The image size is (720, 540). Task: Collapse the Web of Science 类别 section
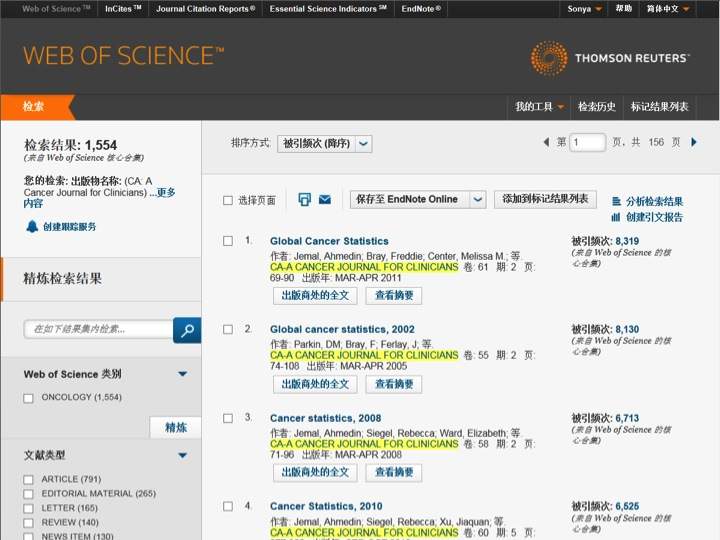click(x=182, y=374)
